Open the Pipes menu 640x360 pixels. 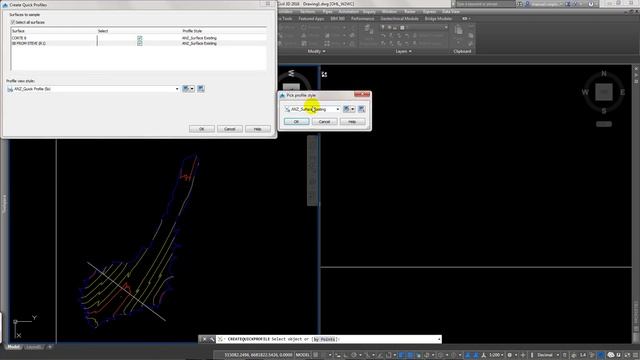coord(327,12)
